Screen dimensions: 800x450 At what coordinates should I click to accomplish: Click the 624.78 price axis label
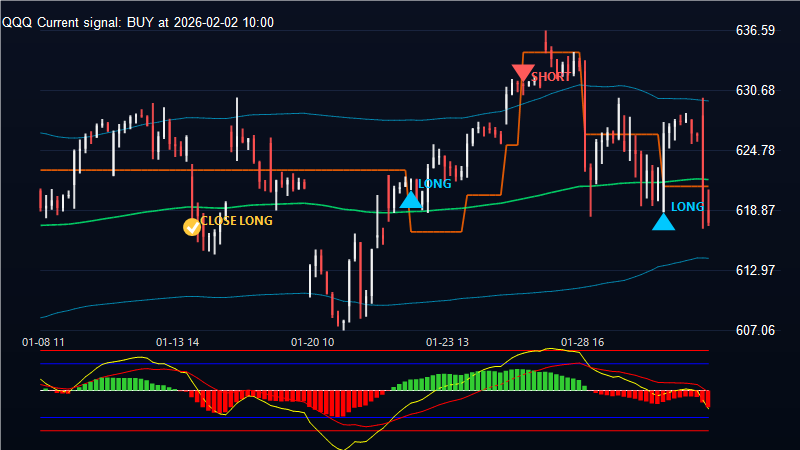[755, 151]
